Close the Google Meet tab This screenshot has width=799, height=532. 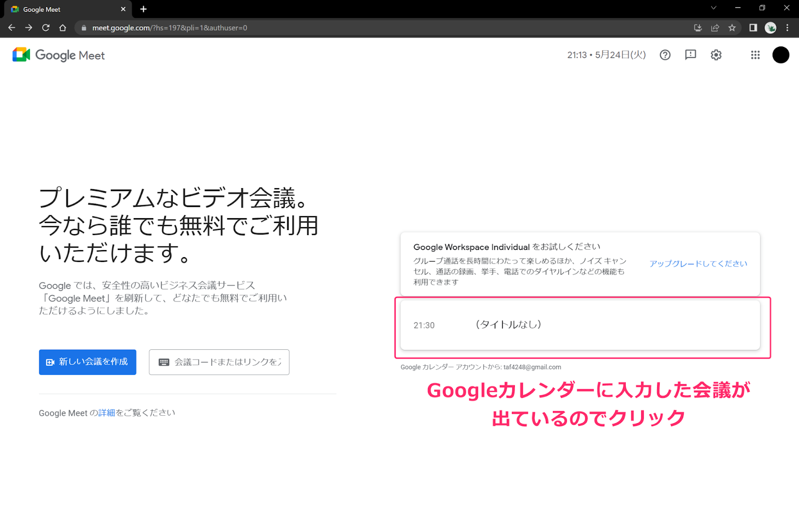click(123, 9)
